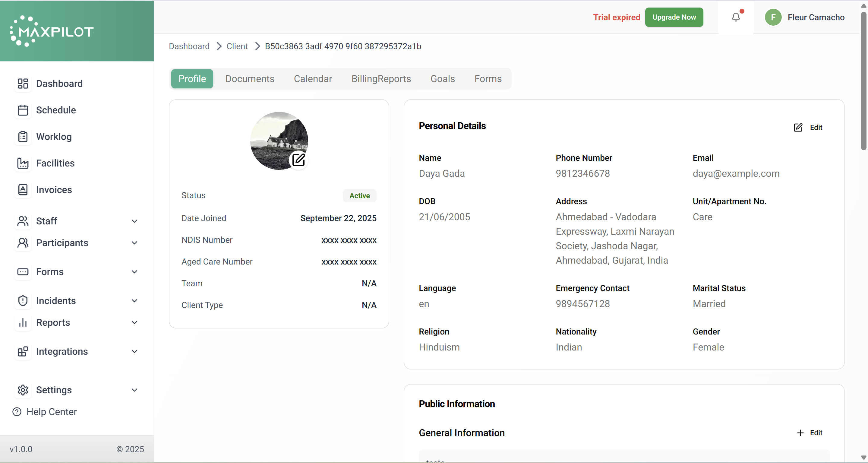Click the Upgrade Now button
This screenshot has height=463, width=868.
[674, 17]
